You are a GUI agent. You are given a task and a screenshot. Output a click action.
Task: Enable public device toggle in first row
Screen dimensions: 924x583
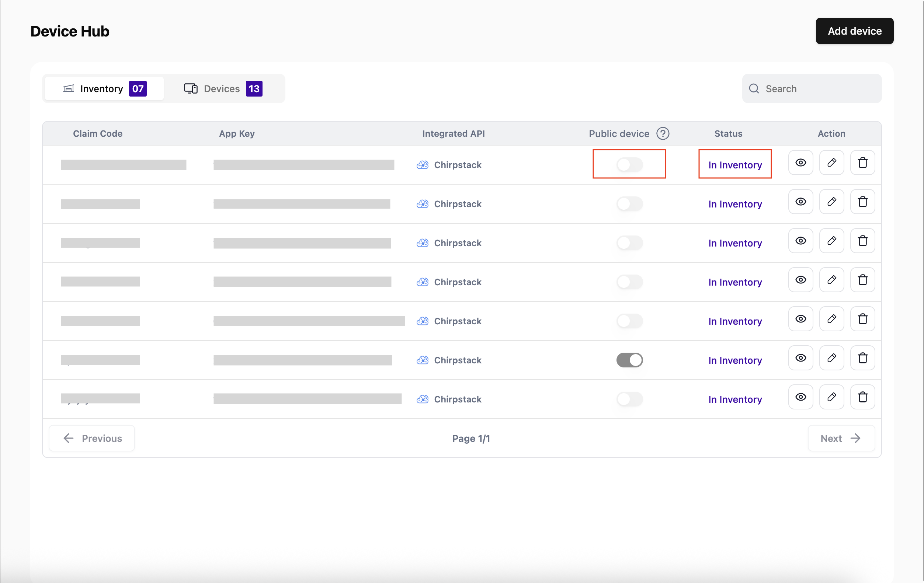629,165
